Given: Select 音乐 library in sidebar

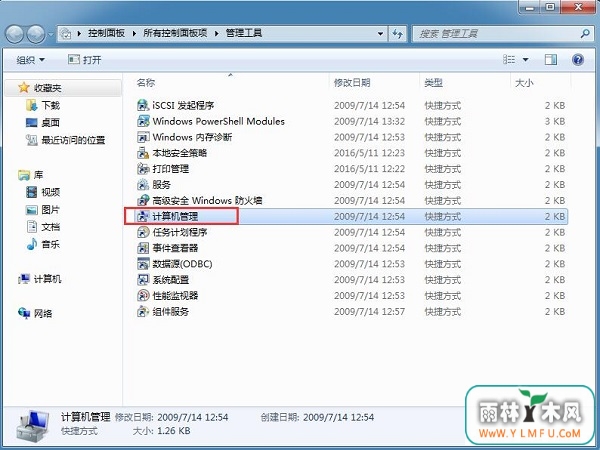Looking at the screenshot, I should click(43, 244).
